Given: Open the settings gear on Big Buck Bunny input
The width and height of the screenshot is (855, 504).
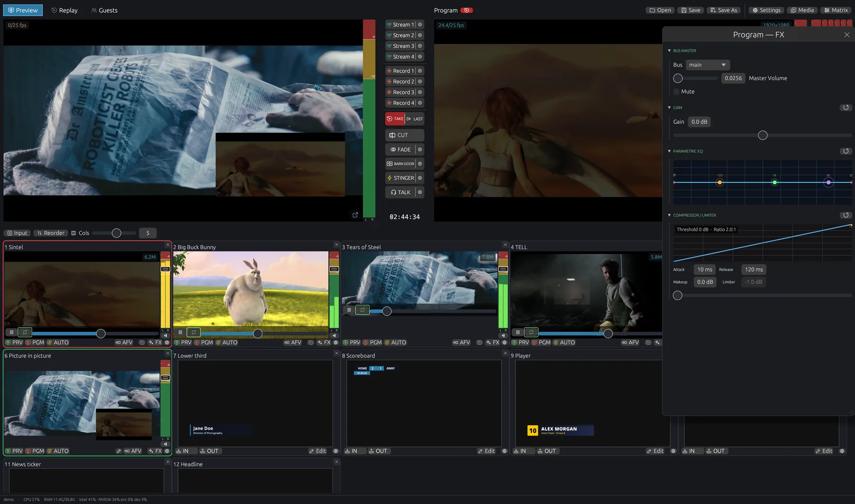Looking at the screenshot, I should coord(336,343).
